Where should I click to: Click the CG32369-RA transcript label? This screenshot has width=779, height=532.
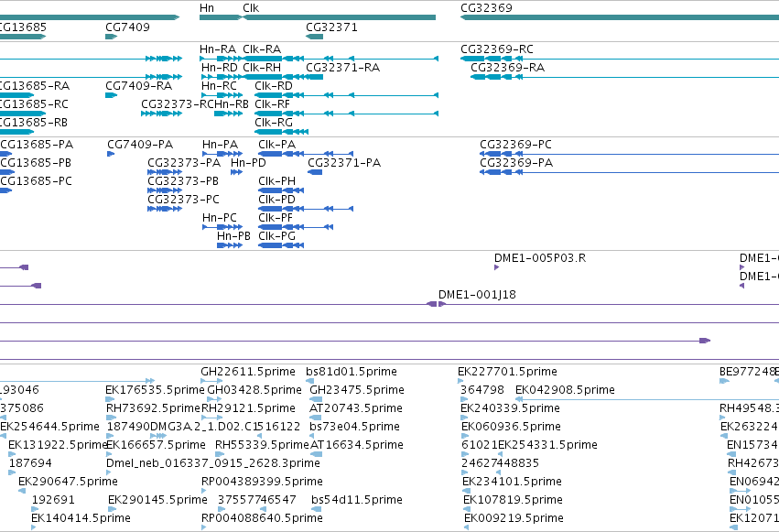point(508,68)
